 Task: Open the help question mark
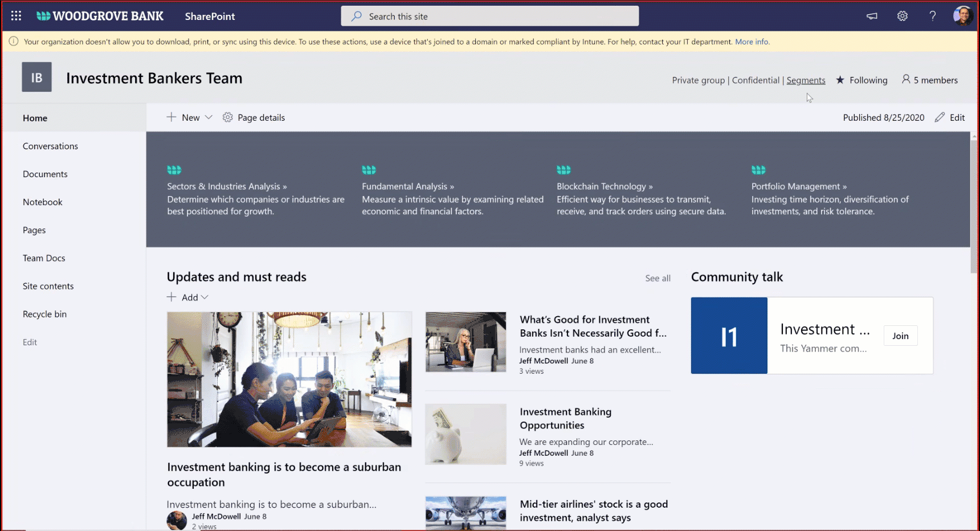click(x=933, y=16)
